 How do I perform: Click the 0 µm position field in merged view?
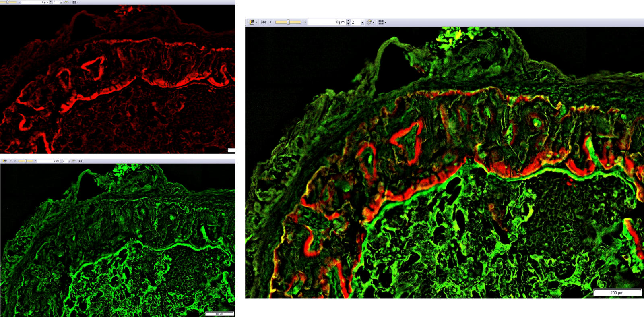coord(326,22)
